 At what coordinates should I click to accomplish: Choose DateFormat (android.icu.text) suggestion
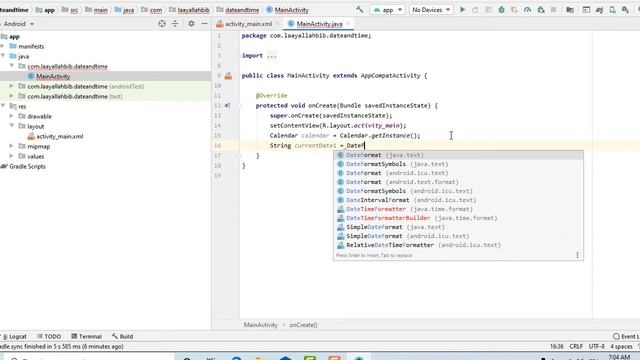click(x=458, y=173)
